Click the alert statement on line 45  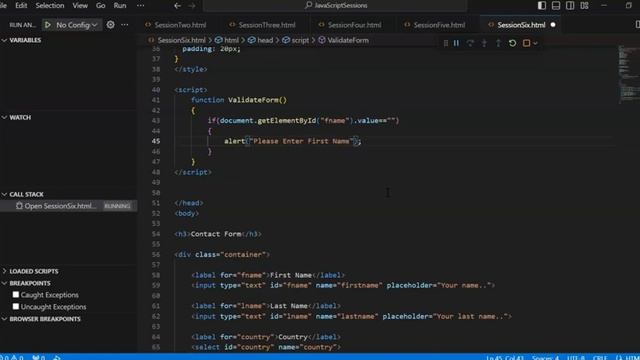(292, 141)
